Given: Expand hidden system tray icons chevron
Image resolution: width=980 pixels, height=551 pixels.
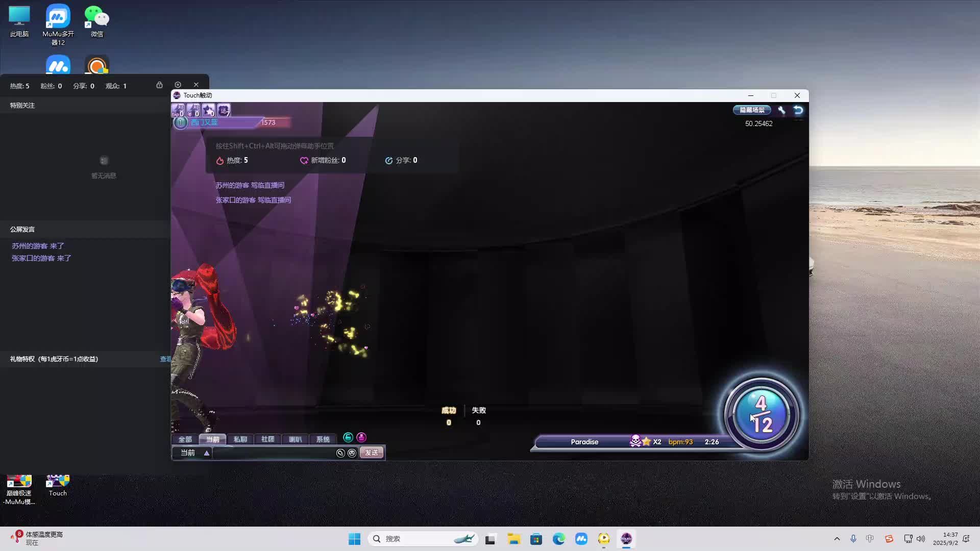Looking at the screenshot, I should (x=837, y=539).
